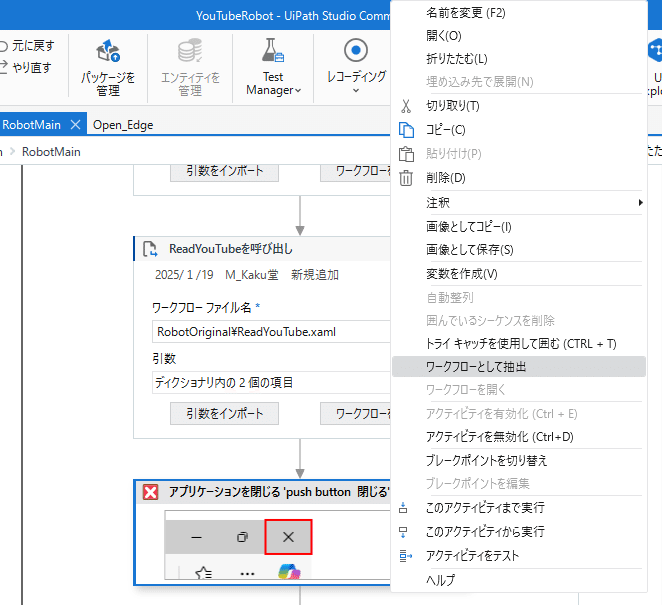Click Test Activity (アクティビティをテスト) icon
Image resolution: width=662 pixels, height=605 pixels.
(x=405, y=556)
